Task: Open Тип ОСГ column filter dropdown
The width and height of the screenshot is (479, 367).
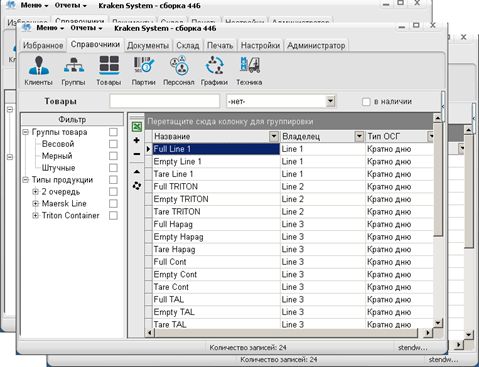Action: pyautogui.click(x=431, y=136)
